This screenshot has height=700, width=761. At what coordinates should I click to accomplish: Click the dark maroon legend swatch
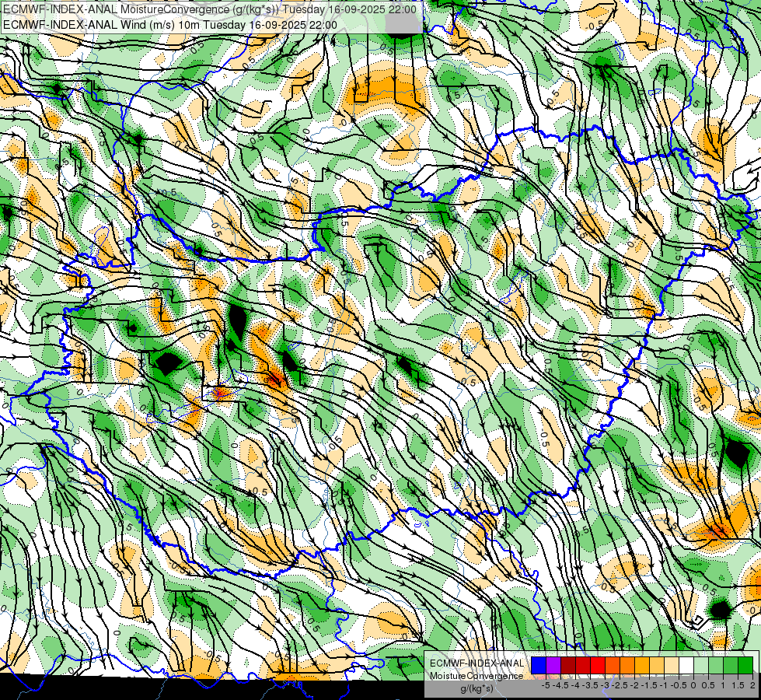(x=568, y=666)
